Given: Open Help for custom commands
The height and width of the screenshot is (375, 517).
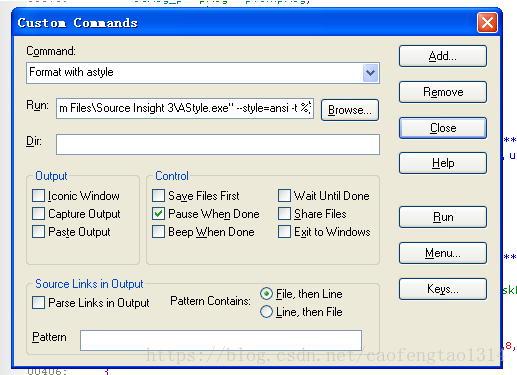Looking at the screenshot, I should pos(443,163).
